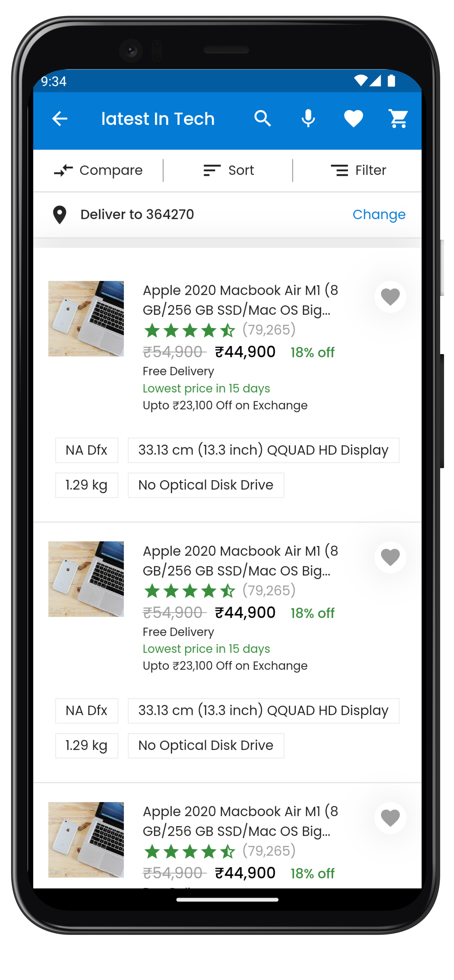Screen dimensions: 454x980
Task: Tap the filter lines icon
Action: (x=339, y=171)
